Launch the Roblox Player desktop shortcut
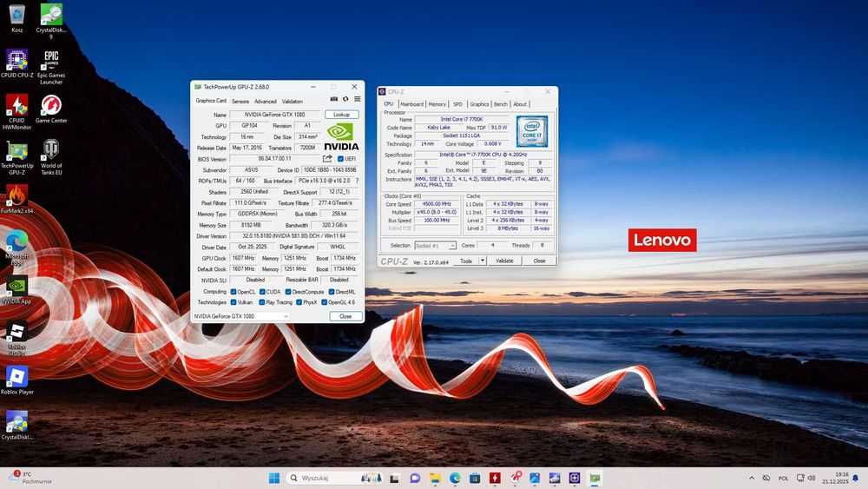868x489 pixels. 17,380
